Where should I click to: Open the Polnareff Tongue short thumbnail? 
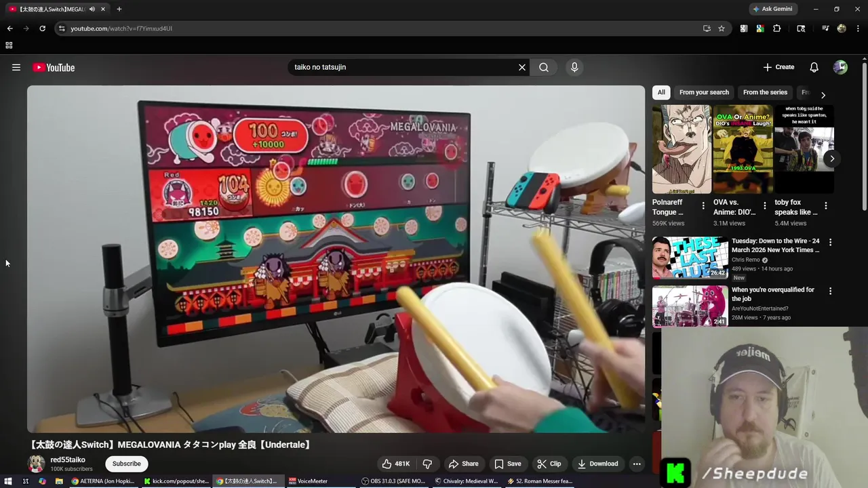(x=682, y=149)
